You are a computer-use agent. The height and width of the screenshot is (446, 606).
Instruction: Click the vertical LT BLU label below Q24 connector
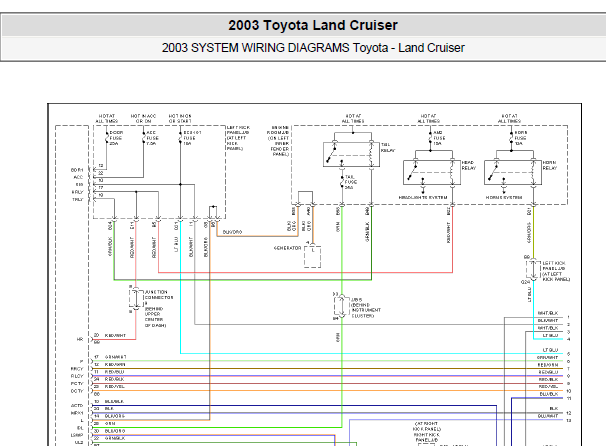(x=529, y=294)
